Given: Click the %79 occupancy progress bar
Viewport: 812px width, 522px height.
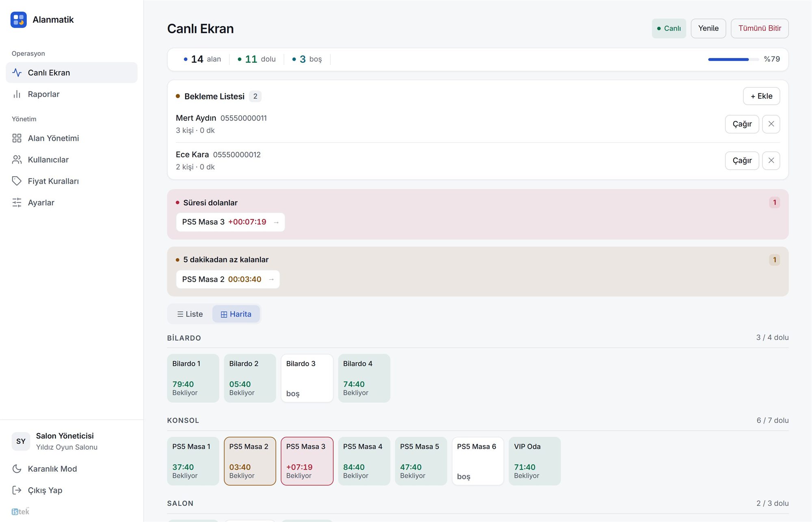Looking at the screenshot, I should [733, 59].
